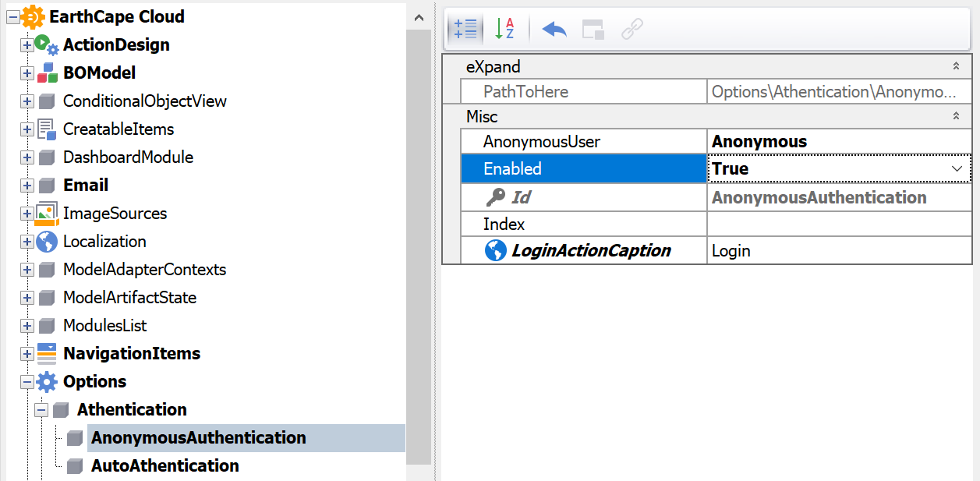
Task: Expand the ActionDesign node
Action: point(27,45)
